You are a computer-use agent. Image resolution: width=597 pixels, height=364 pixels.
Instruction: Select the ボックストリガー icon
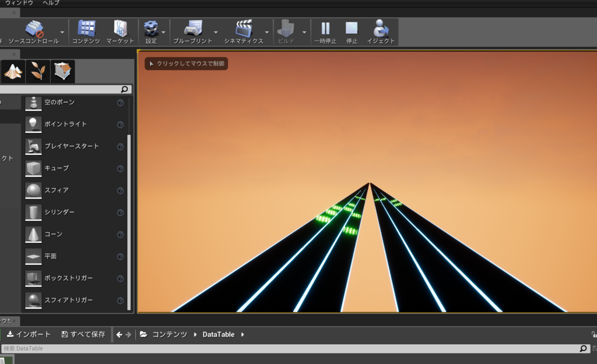33,278
